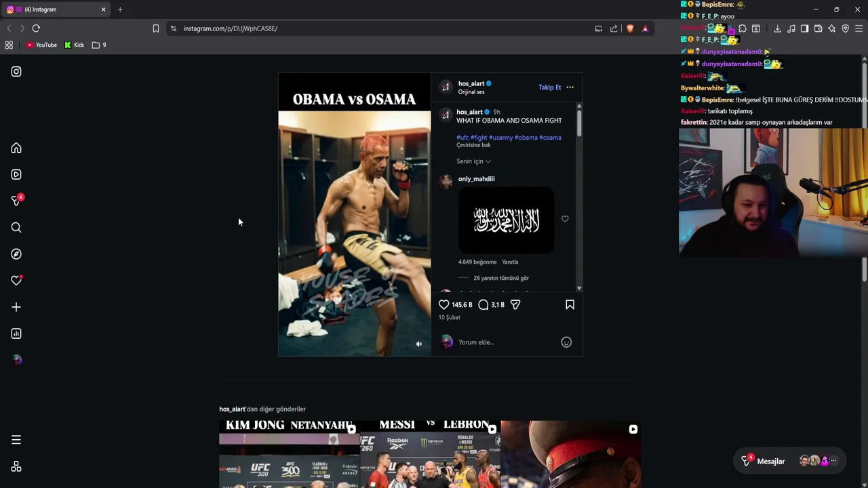Open browser downloads icon
Viewport: 868px width, 488px height.
click(777, 28)
